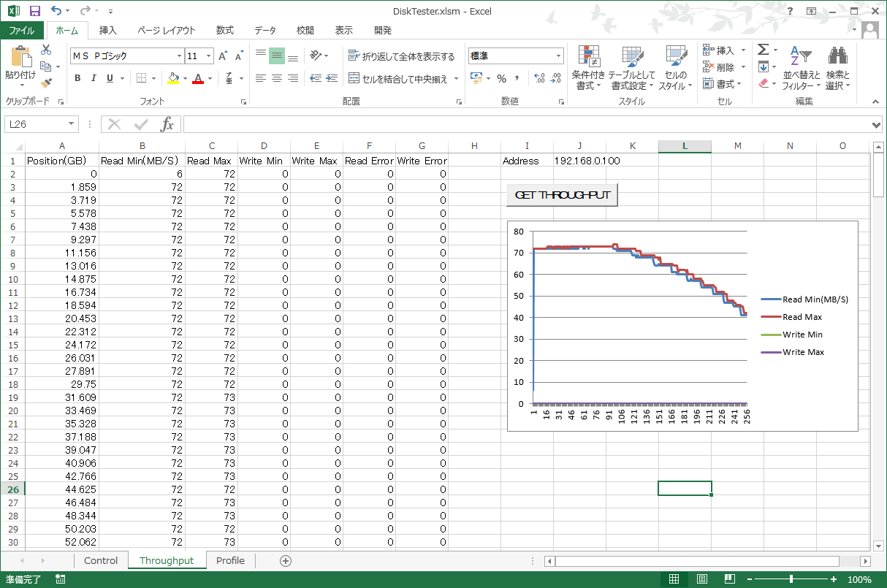Image resolution: width=887 pixels, height=588 pixels.
Task: Toggle Italic formatting
Action: [x=94, y=78]
